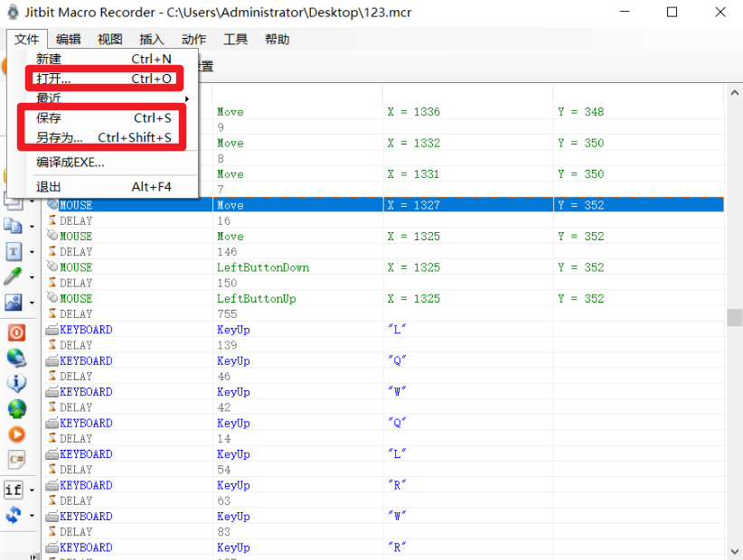Open dropdown arrow next to loop icon
This screenshot has width=743, height=560.
coord(32,516)
